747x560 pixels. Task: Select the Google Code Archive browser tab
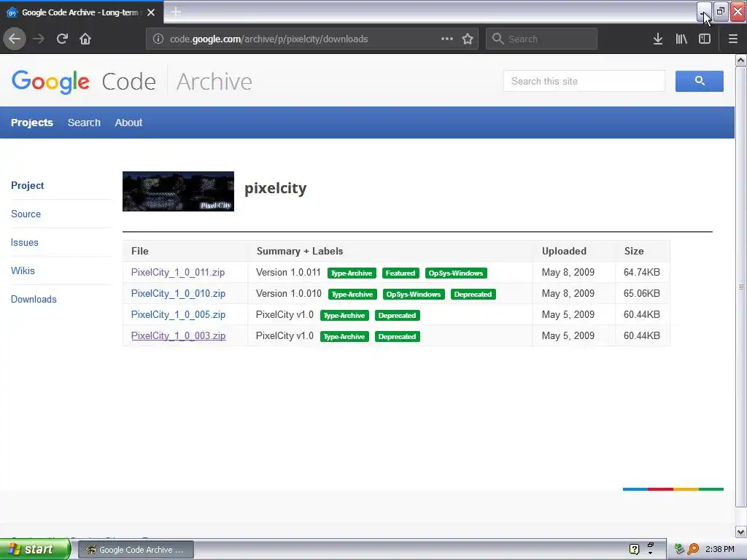pos(81,12)
